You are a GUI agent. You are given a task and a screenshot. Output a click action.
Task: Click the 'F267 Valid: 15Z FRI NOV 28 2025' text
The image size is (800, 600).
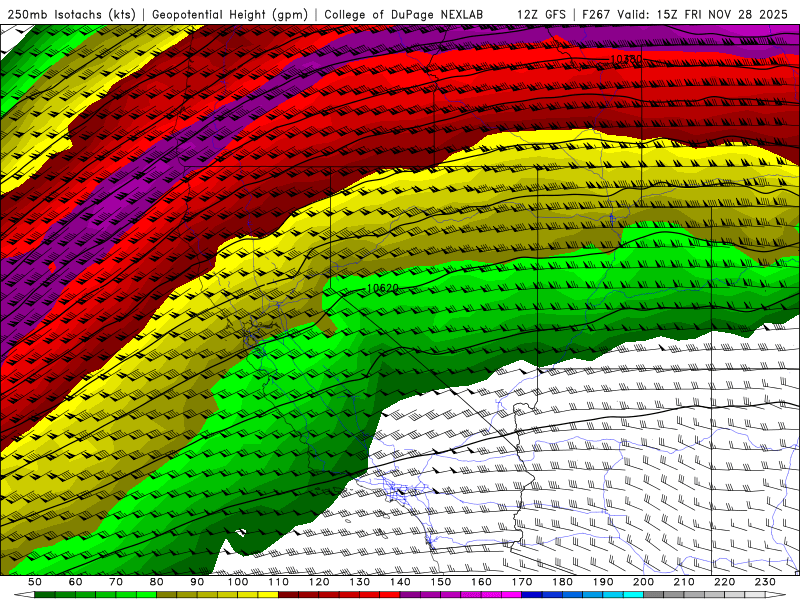coord(685,15)
